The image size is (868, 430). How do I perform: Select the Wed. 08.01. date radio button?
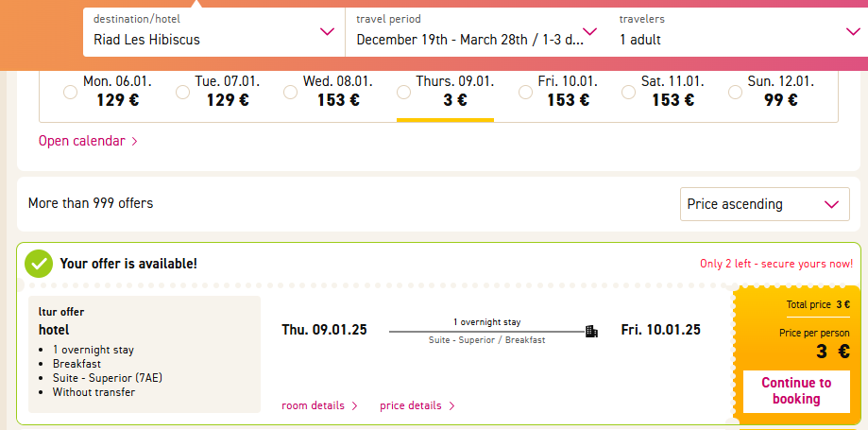[x=291, y=92]
